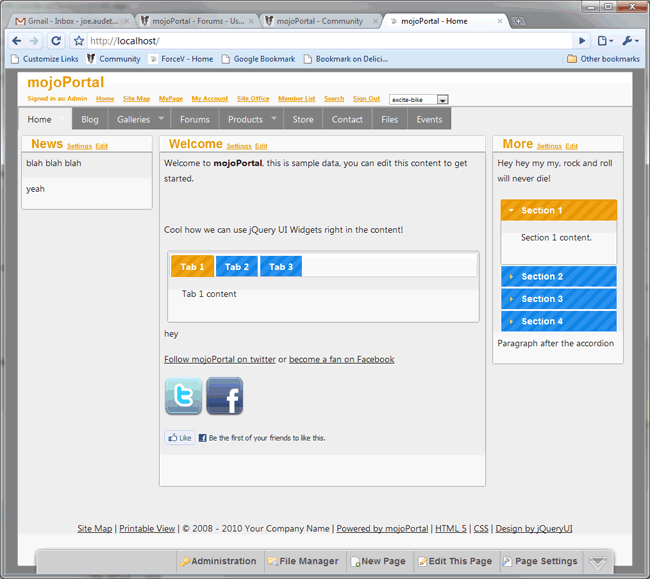650x579 pixels.
Task: Open the excite-bike skin dropdown
Action: (x=418, y=99)
